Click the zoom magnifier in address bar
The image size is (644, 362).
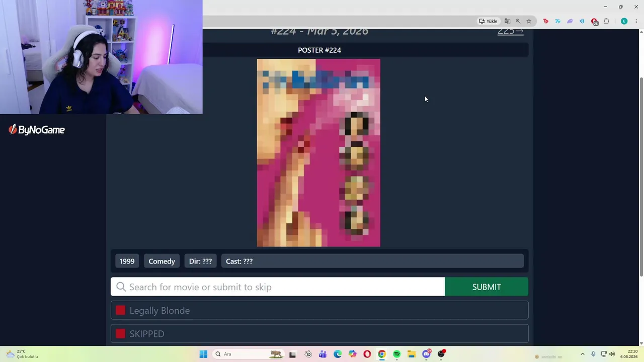(518, 21)
